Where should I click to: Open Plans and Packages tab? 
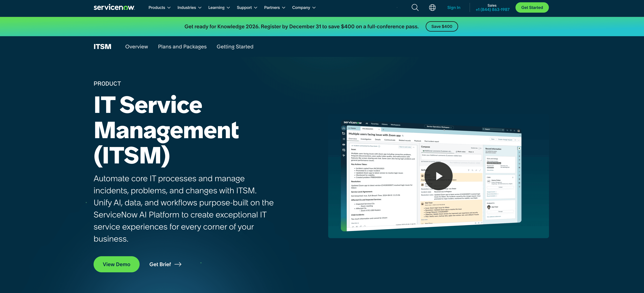[x=182, y=47]
